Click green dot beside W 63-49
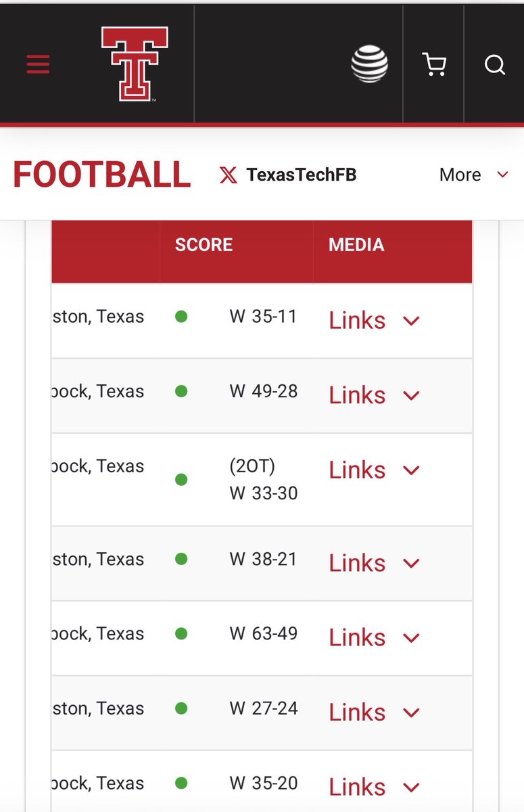Viewport: 524px width, 812px height. click(x=181, y=633)
